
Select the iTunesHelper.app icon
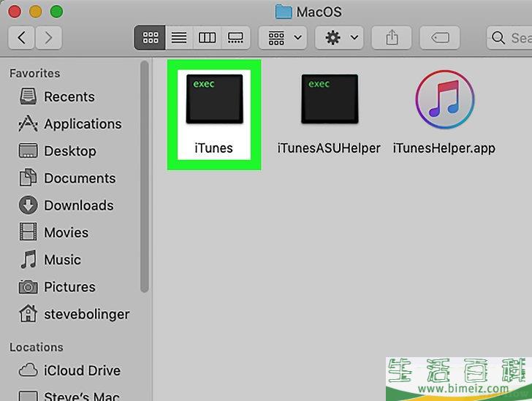coord(445,99)
